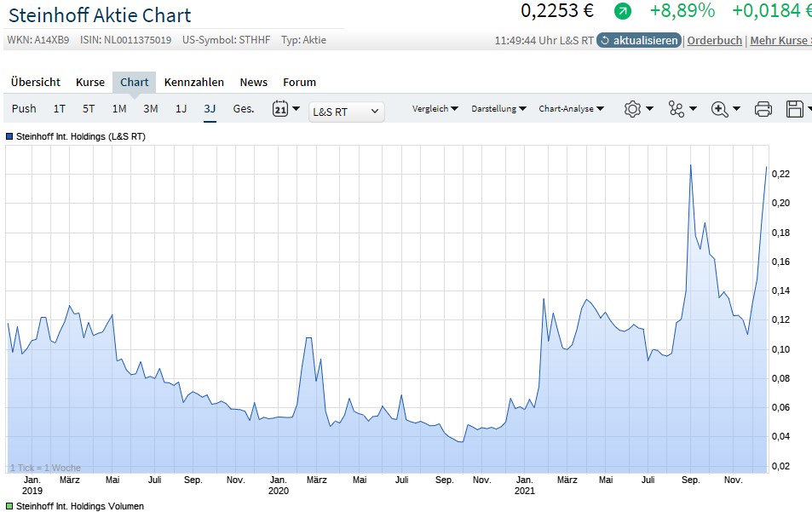The width and height of the screenshot is (812, 512).
Task: Open the calendar date picker icon
Action: tap(281, 109)
